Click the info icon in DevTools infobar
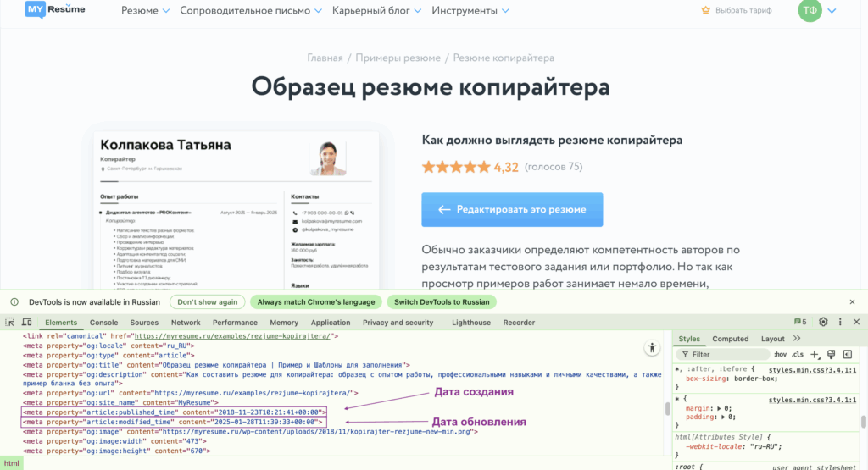Image resolution: width=868 pixels, height=470 pixels. click(14, 302)
